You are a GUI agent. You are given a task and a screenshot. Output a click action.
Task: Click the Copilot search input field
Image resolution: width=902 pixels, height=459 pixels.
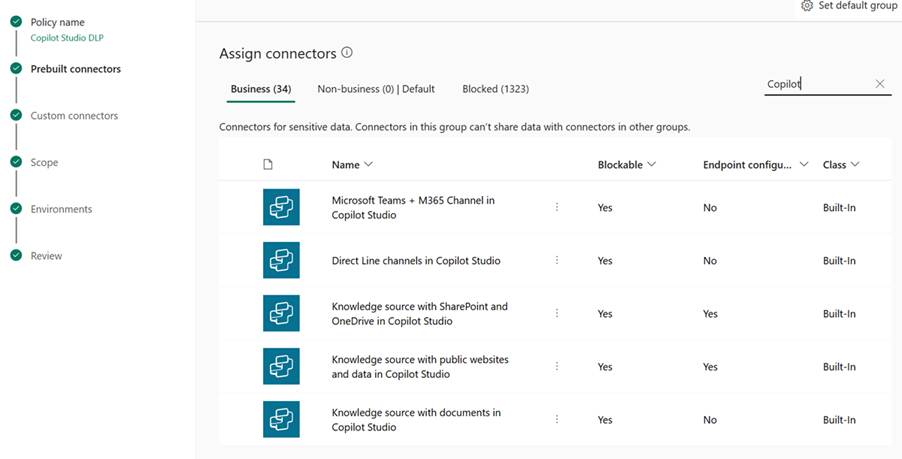[815, 84]
